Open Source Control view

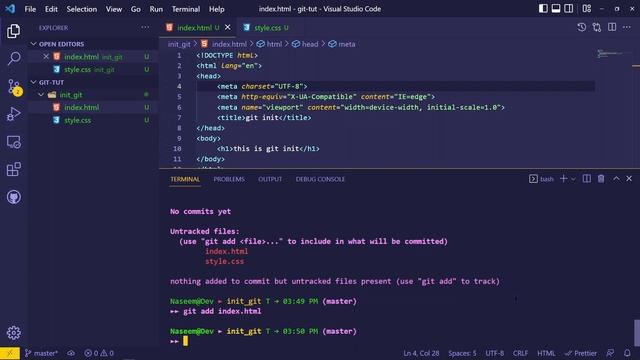coord(13,87)
